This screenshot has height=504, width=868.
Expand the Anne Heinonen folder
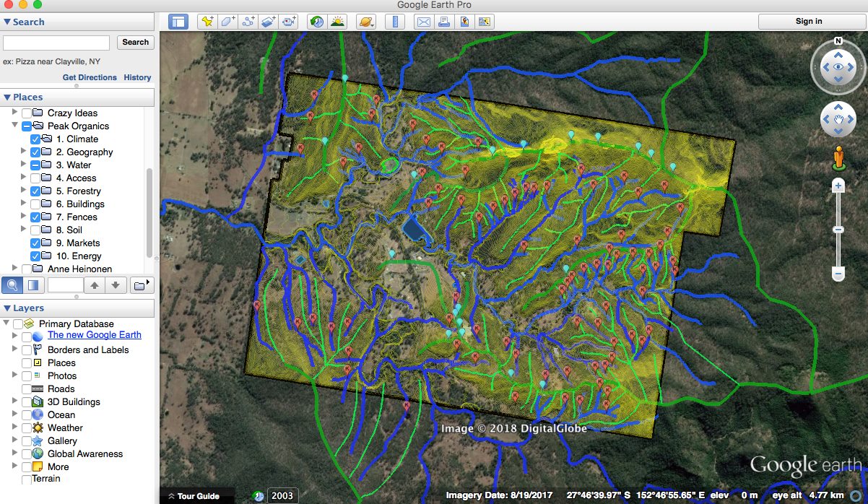click(x=14, y=269)
